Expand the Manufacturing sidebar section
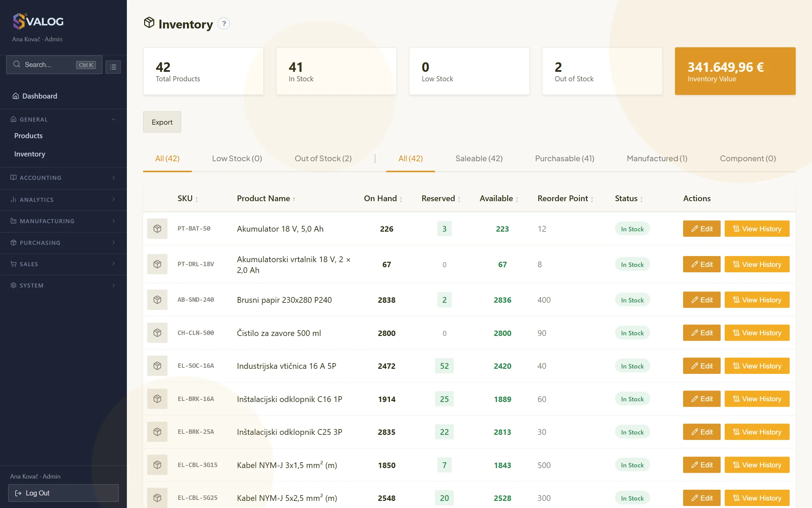 coord(63,221)
